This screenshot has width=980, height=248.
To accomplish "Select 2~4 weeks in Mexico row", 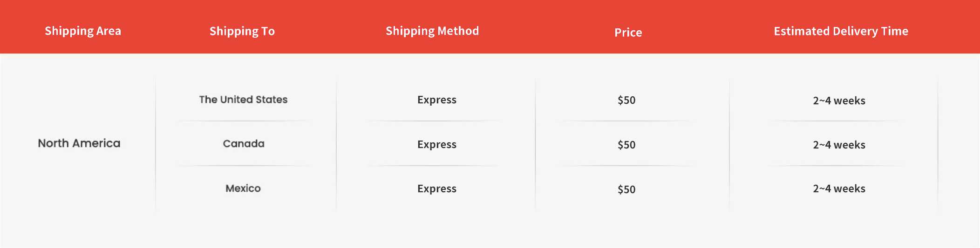I will [839, 189].
